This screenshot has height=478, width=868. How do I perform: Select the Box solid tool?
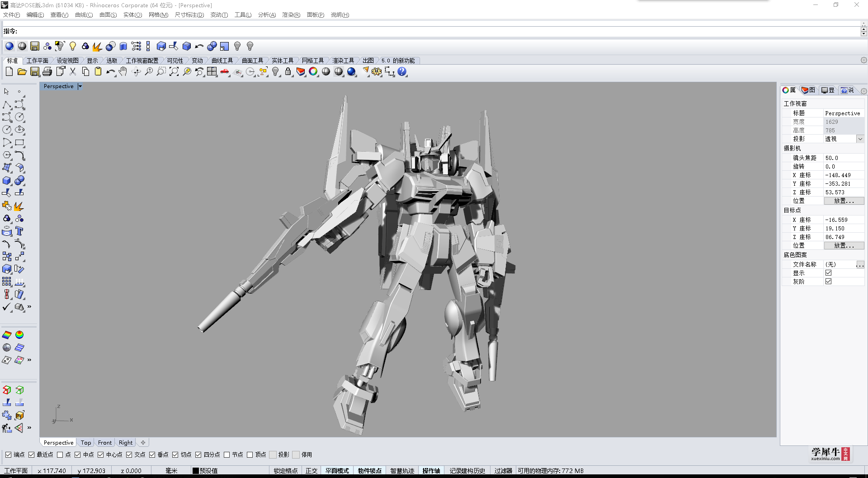coord(7,181)
